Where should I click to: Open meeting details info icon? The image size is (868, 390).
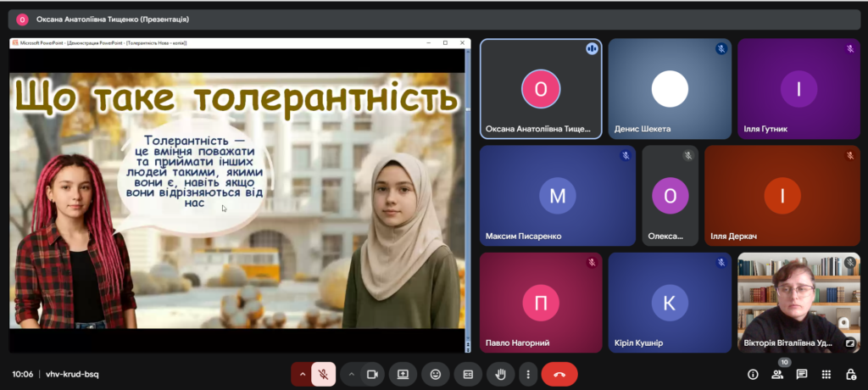(x=753, y=374)
